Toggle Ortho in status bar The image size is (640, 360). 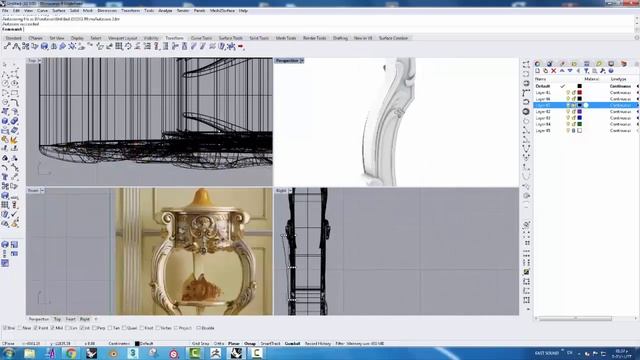click(x=219, y=344)
